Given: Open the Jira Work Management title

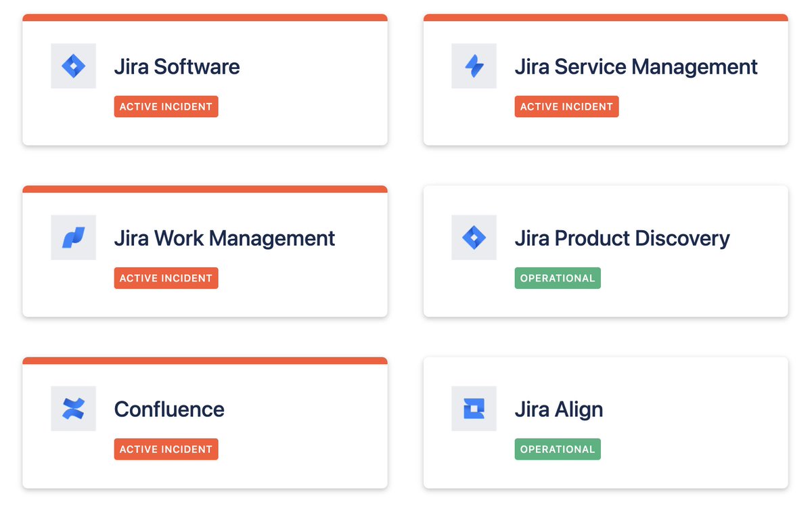Looking at the screenshot, I should tap(225, 238).
